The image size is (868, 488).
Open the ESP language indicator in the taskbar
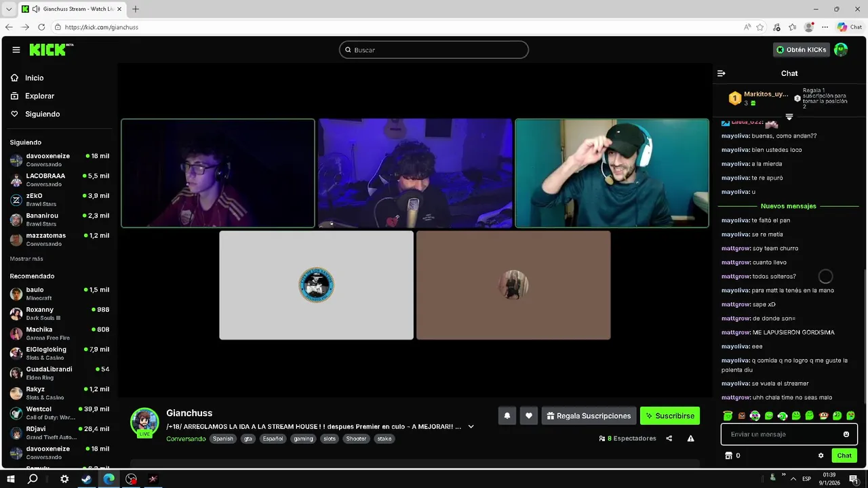pyautogui.click(x=806, y=479)
